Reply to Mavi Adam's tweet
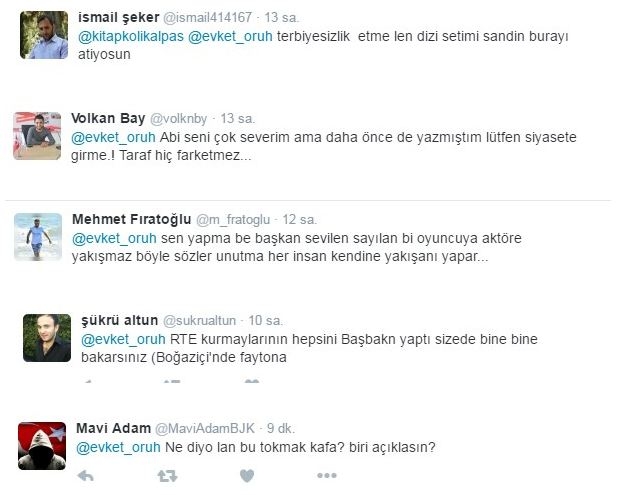Image resolution: width=642 pixels, height=495 pixels. (x=86, y=476)
